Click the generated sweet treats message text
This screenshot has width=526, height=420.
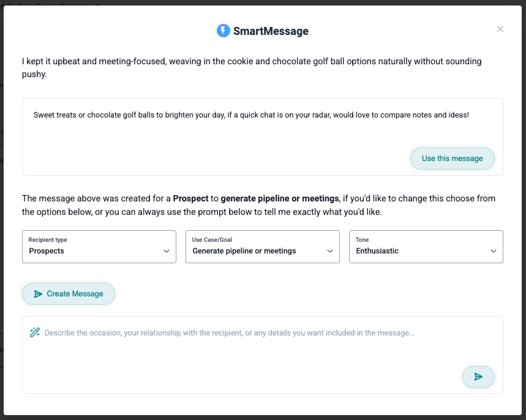(x=251, y=114)
